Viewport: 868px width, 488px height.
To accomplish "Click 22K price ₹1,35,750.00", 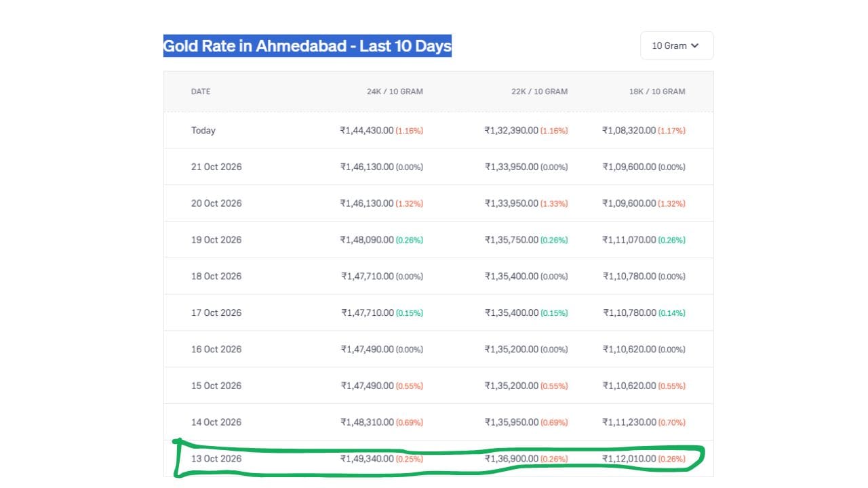I will [x=511, y=240].
